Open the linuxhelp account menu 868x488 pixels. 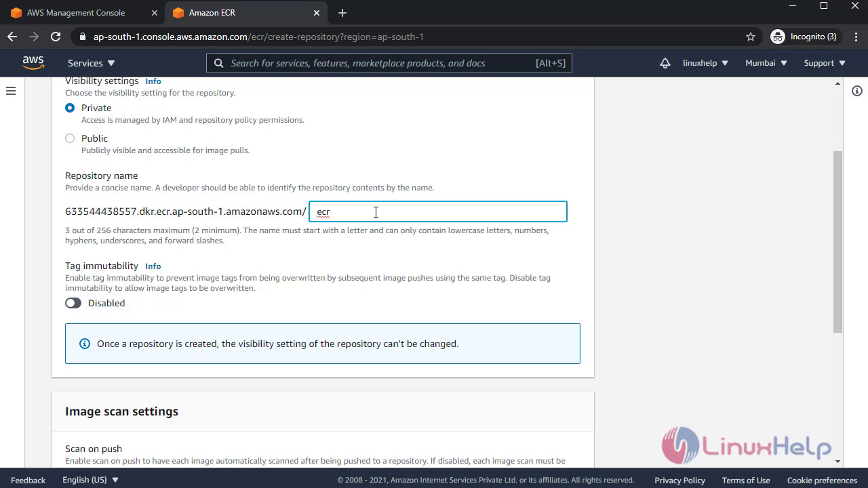coord(705,63)
